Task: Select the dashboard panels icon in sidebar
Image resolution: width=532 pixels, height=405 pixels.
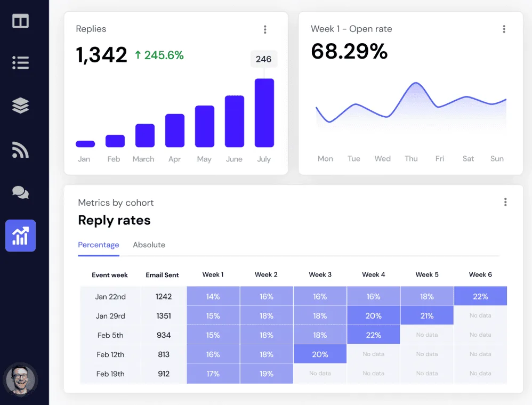Action: (x=20, y=21)
